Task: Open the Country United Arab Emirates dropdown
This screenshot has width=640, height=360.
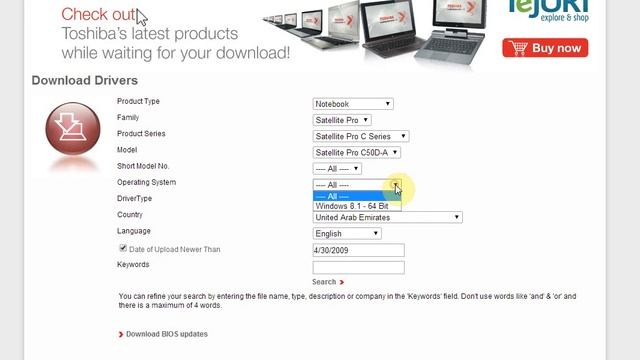Action: (387, 218)
